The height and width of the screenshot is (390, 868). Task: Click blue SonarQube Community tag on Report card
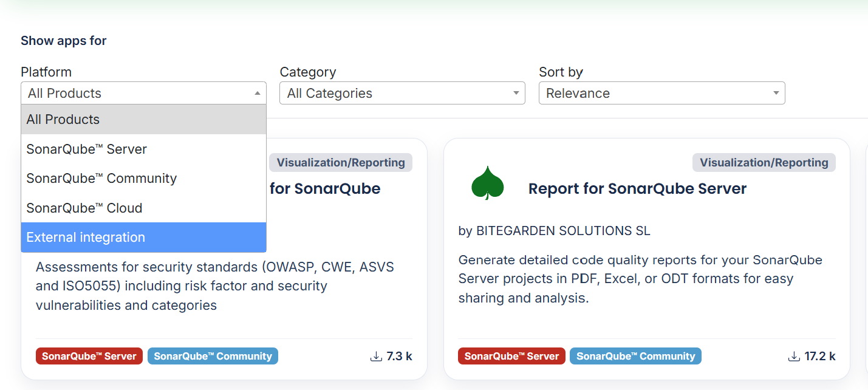[x=635, y=356]
